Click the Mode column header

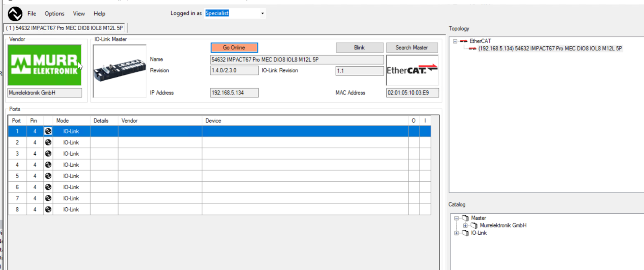71,121
